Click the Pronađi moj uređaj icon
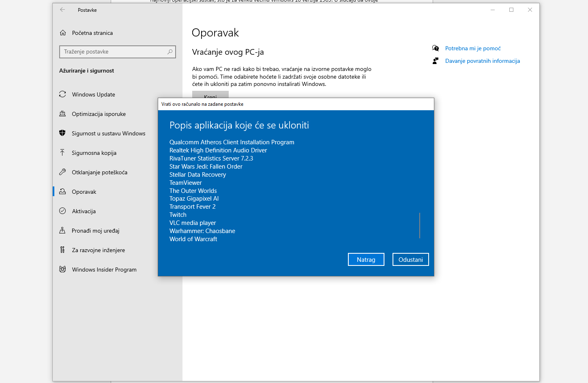 point(62,231)
